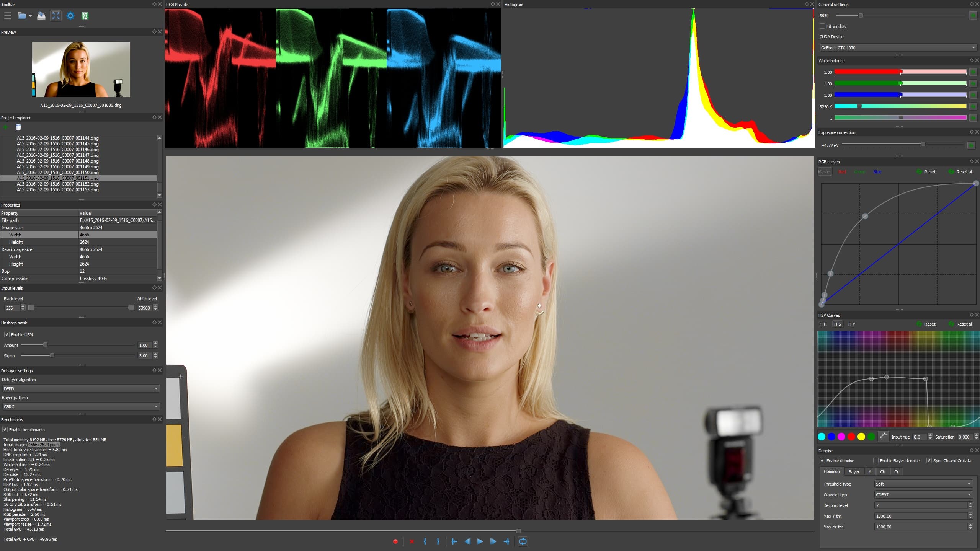The height and width of the screenshot is (551, 980).
Task: Select file A15_2016-02-09_1516_C0007_001152.dng
Action: 58,184
